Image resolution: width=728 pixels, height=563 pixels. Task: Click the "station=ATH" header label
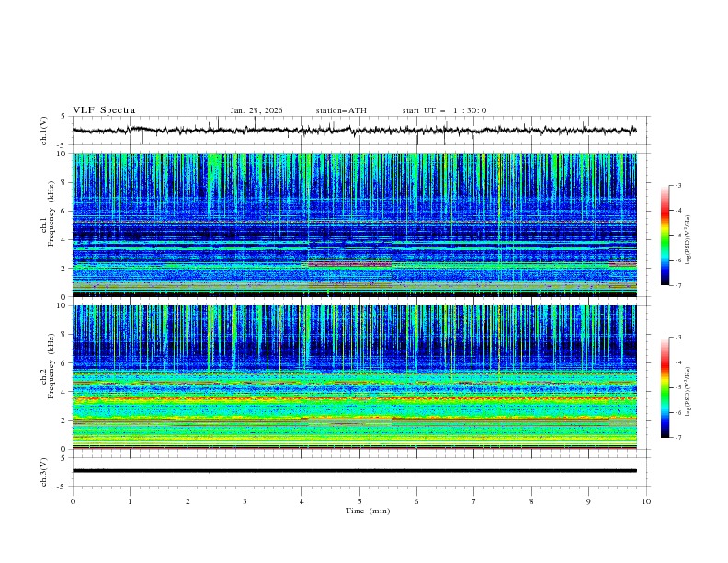click(341, 110)
